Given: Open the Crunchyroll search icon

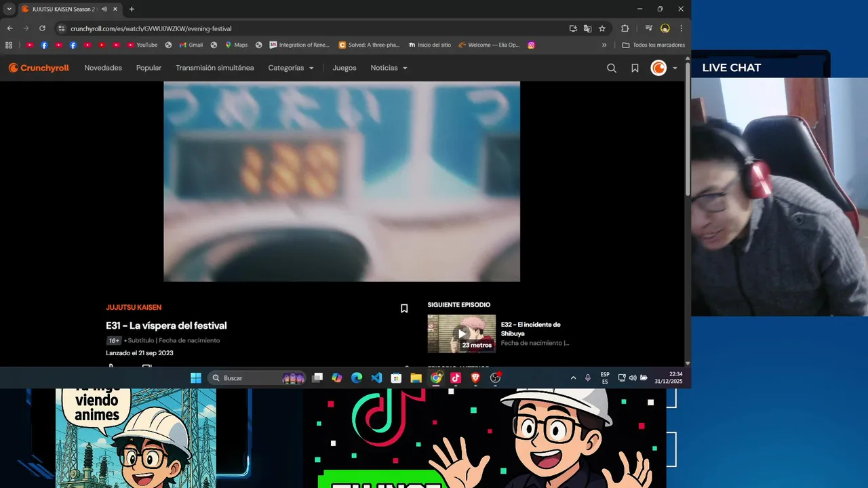Looking at the screenshot, I should (x=611, y=68).
